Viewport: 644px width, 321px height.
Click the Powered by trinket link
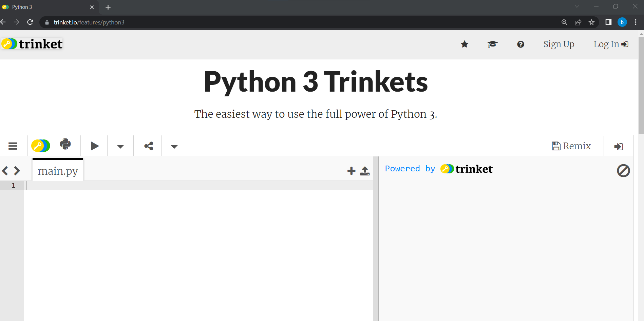(x=438, y=169)
